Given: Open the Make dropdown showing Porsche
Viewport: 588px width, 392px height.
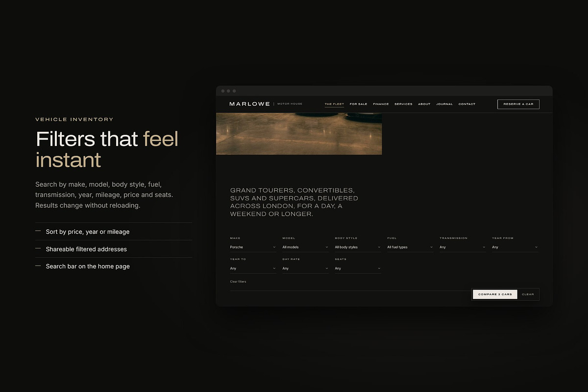Looking at the screenshot, I should (x=253, y=247).
